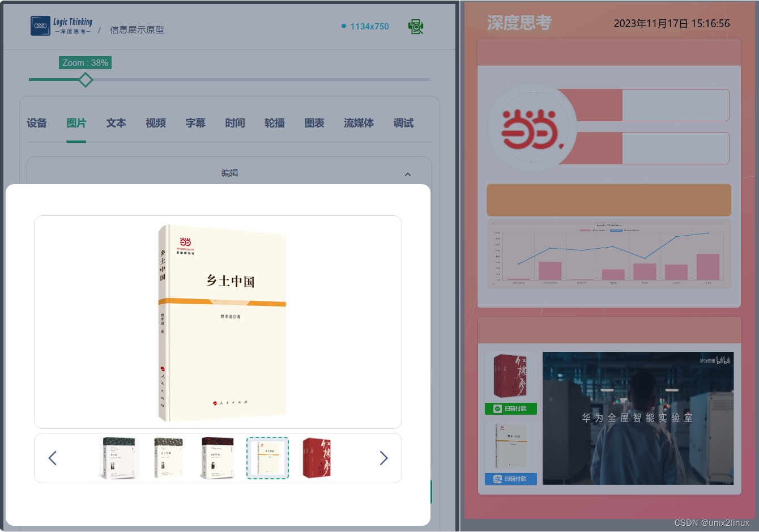Select the third book thumbnail
The height and width of the screenshot is (532, 759).
218,458
